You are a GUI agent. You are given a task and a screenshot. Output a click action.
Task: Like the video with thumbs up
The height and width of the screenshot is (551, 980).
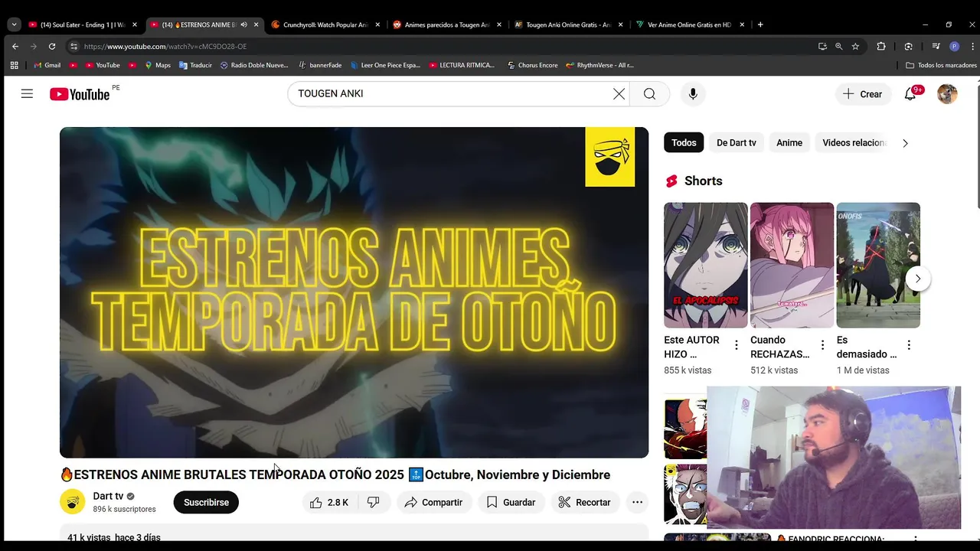pos(329,502)
